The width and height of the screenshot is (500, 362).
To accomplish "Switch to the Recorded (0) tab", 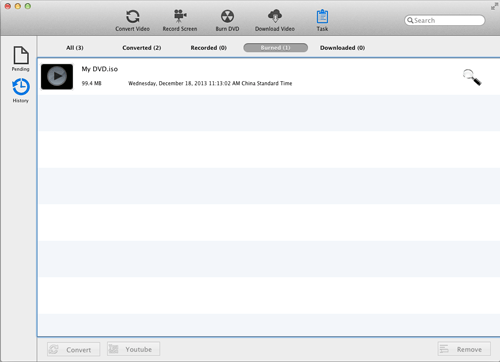I will coord(209,48).
